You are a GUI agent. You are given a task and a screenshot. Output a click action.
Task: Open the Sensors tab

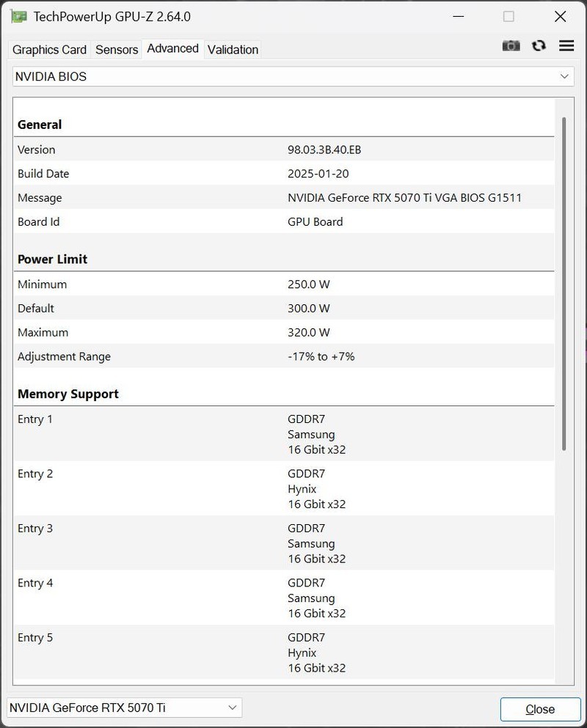click(x=116, y=49)
